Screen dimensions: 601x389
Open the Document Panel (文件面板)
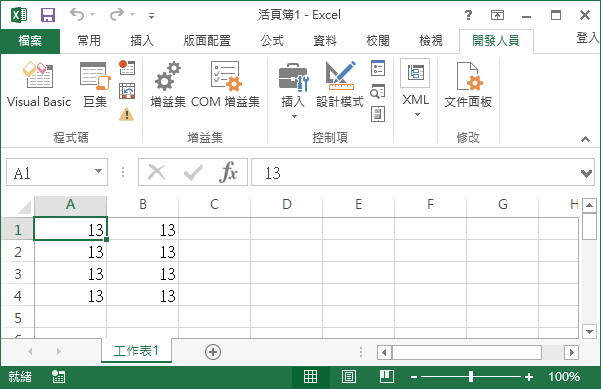[468, 85]
